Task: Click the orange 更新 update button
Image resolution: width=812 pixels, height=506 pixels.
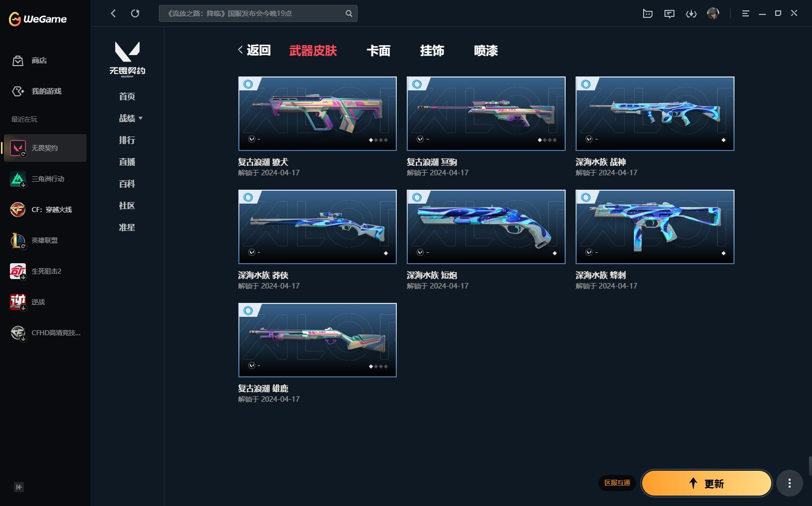Action: click(x=707, y=483)
